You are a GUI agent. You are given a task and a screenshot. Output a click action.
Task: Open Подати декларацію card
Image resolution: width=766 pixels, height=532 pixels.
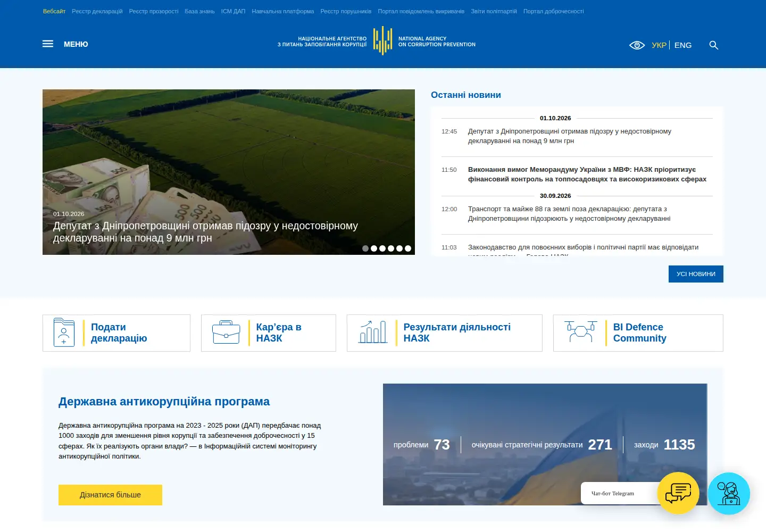point(116,333)
